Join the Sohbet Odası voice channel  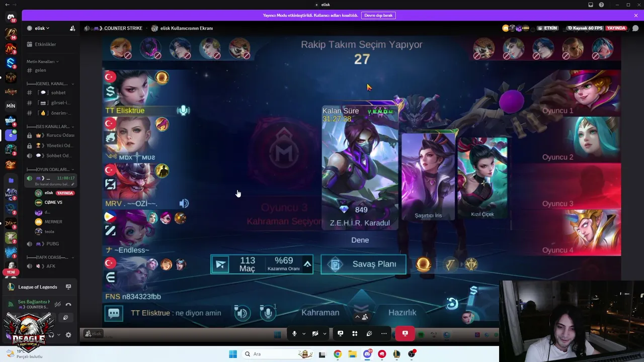click(50, 155)
